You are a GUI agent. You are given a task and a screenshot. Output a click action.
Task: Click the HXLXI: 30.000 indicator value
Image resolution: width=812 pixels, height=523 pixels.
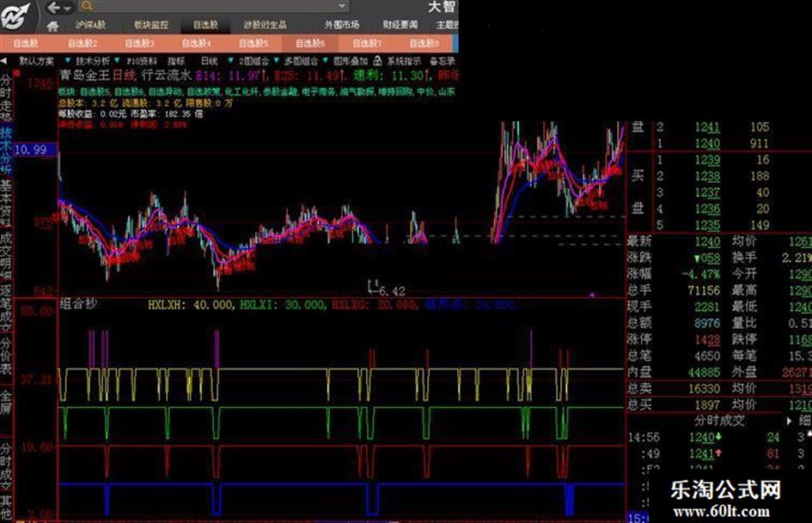(x=283, y=305)
